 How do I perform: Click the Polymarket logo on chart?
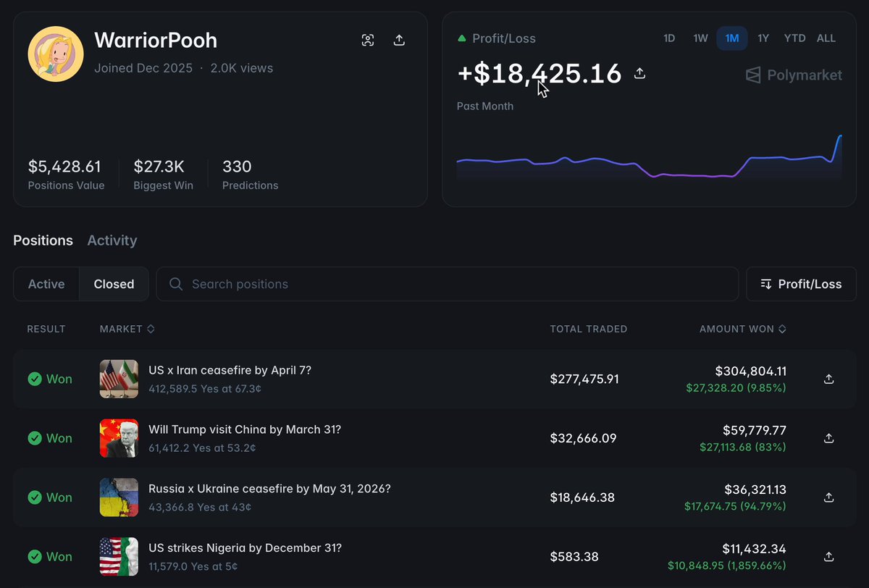tap(794, 75)
